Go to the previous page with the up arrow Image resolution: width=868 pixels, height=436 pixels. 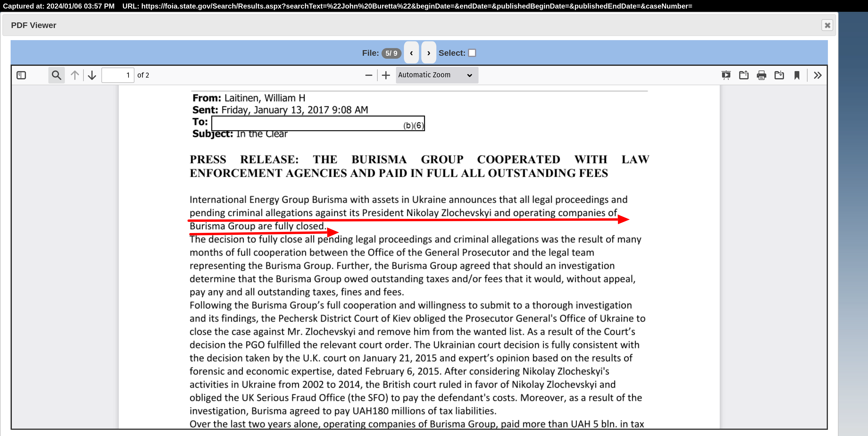click(x=75, y=75)
